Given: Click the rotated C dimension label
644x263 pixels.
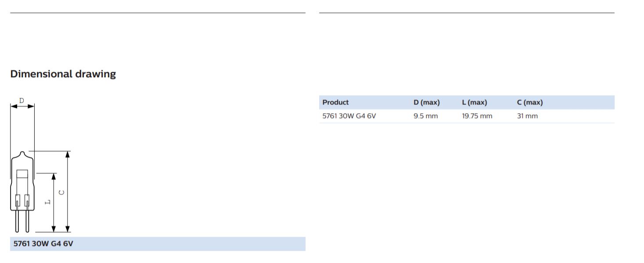Looking at the screenshot, I should [x=62, y=192].
